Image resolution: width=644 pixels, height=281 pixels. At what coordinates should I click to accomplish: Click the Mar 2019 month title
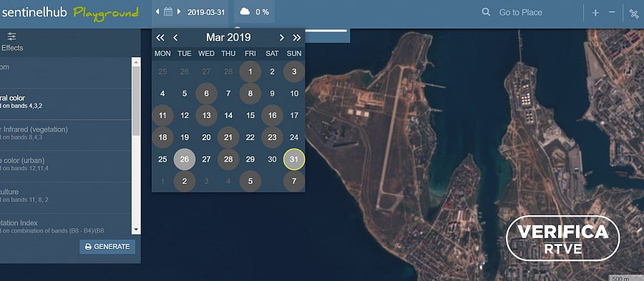tap(228, 37)
